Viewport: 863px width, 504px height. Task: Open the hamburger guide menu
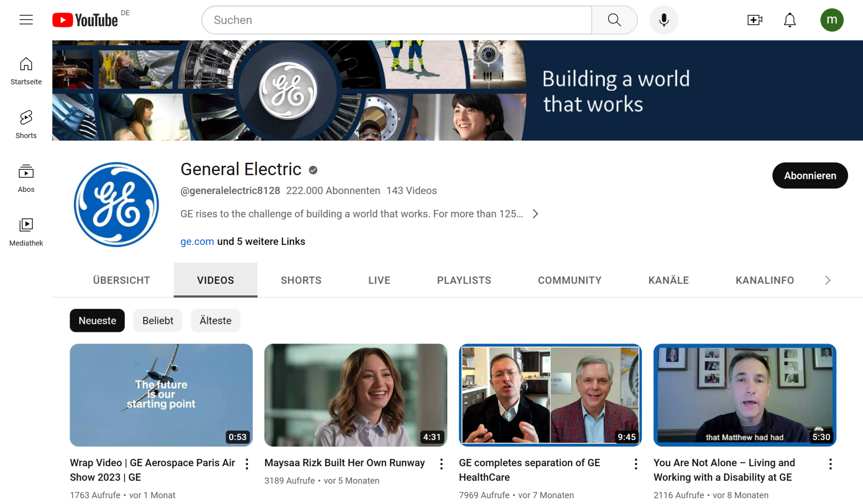pos(26,20)
